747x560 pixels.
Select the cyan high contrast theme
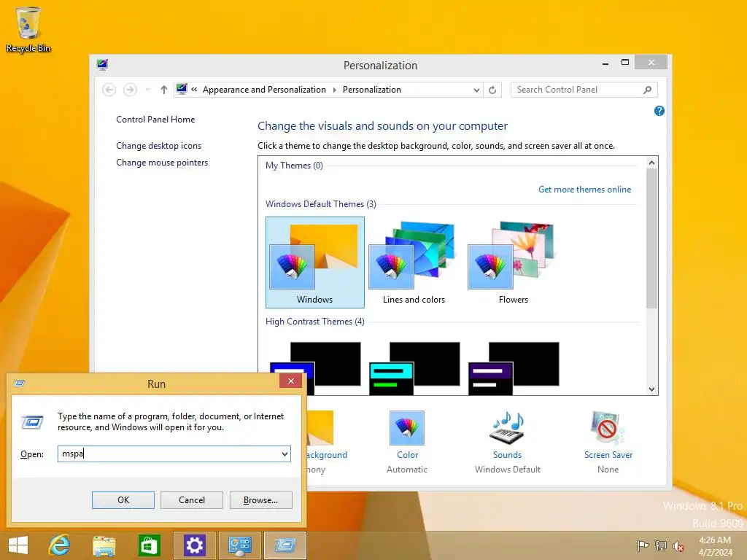(x=414, y=367)
